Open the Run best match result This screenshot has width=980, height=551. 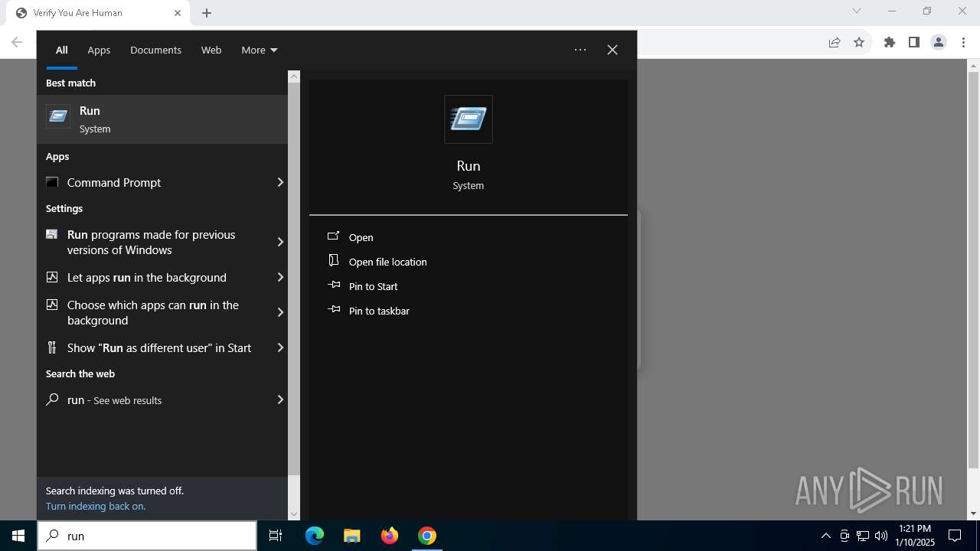(x=162, y=119)
